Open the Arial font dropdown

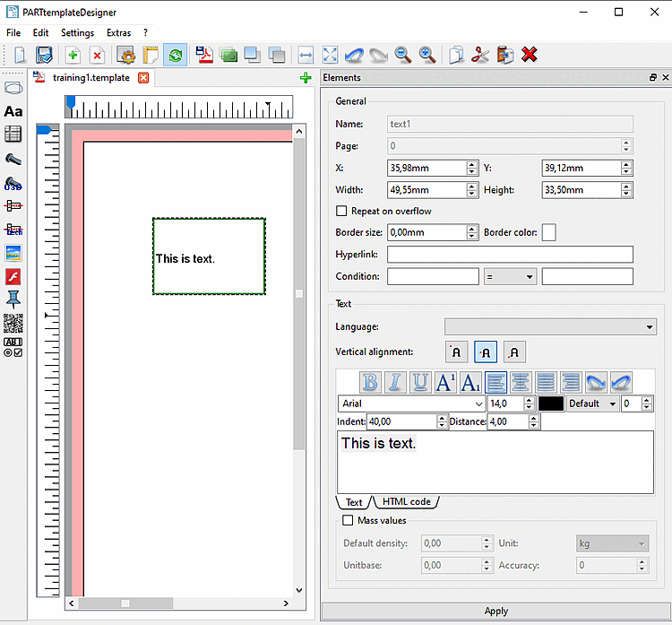(x=410, y=404)
